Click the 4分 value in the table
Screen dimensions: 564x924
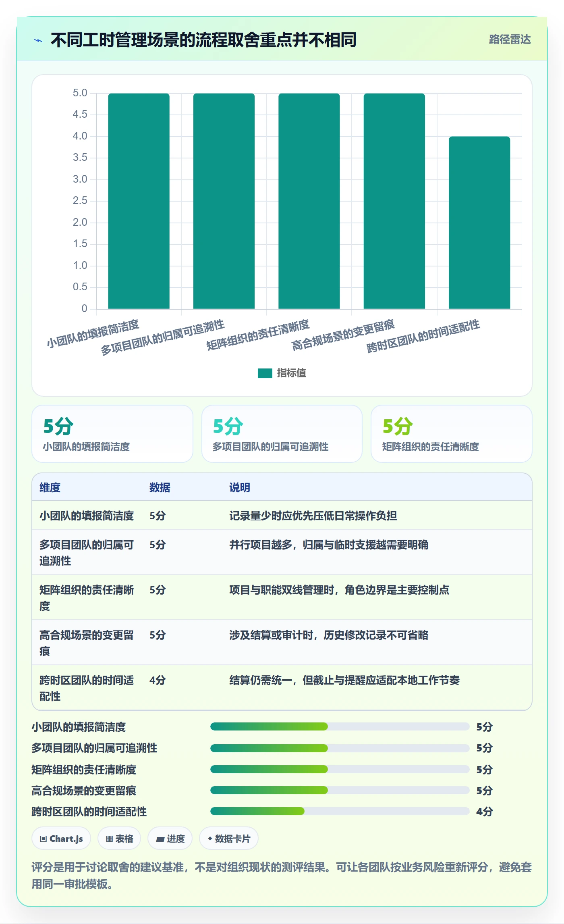coord(158,680)
